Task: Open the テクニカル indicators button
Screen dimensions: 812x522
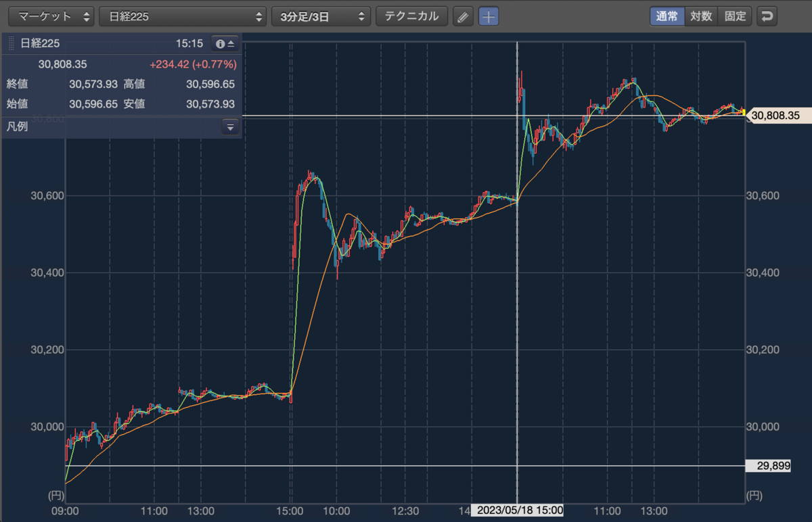Action: (412, 16)
